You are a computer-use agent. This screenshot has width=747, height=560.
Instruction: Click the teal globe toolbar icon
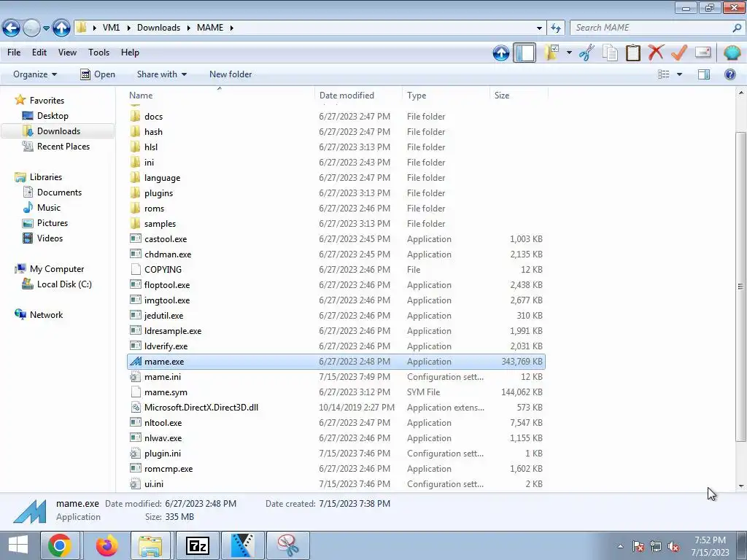[x=732, y=52]
